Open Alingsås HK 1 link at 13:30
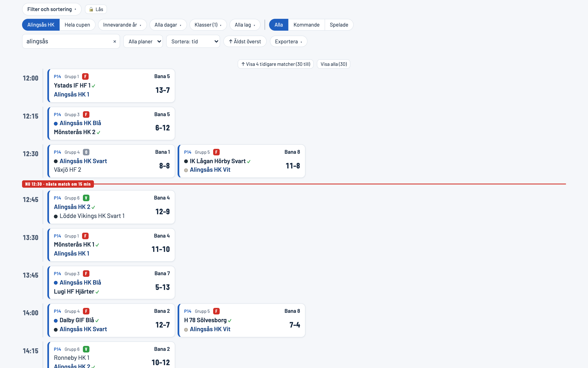 [x=72, y=254]
